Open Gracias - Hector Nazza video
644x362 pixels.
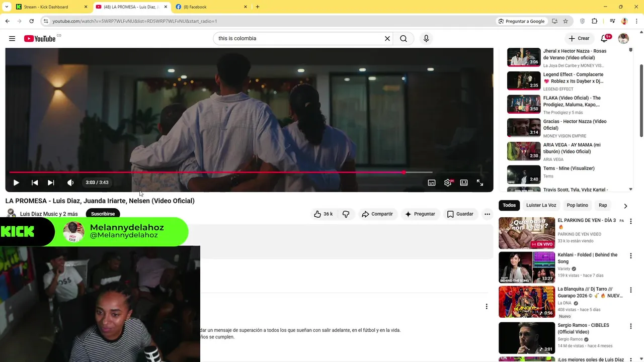569,128
